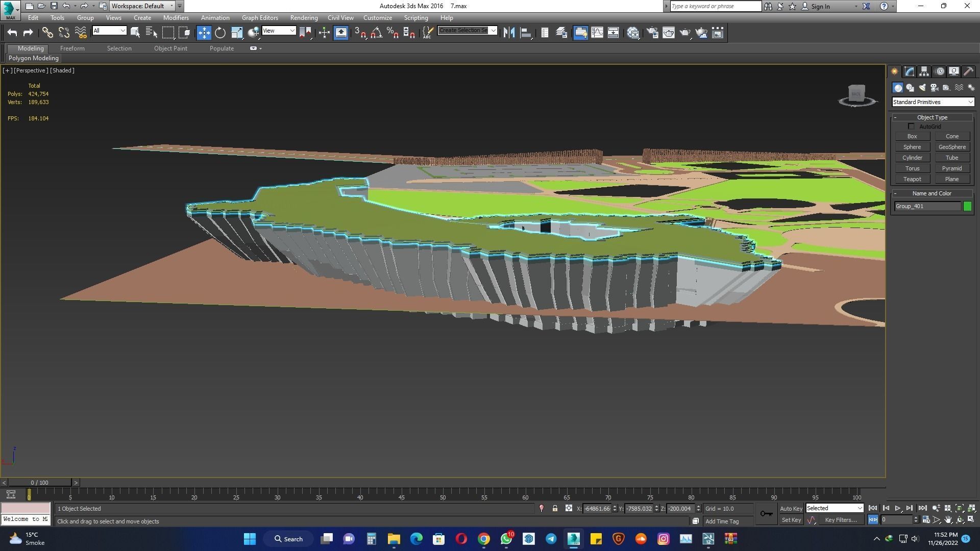Viewport: 980px width, 551px height.
Task: Open the Standard Primitives dropdown
Action: (x=933, y=102)
